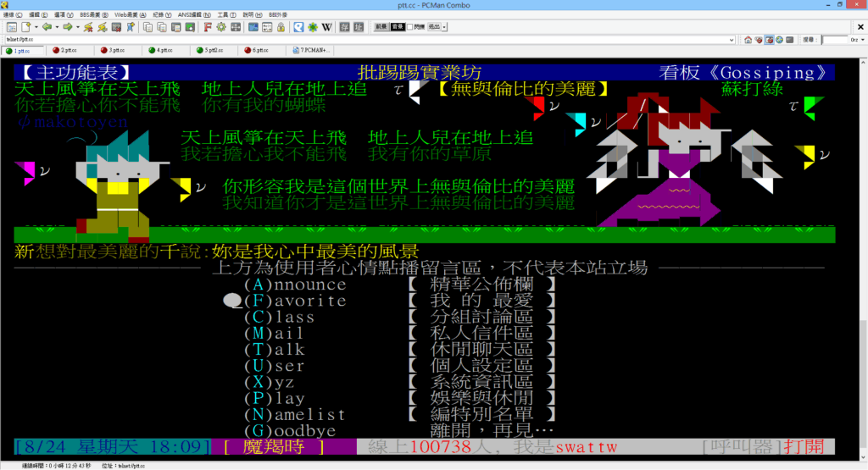Click the 送出 send button
The width and height of the screenshot is (868, 470).
(435, 26)
